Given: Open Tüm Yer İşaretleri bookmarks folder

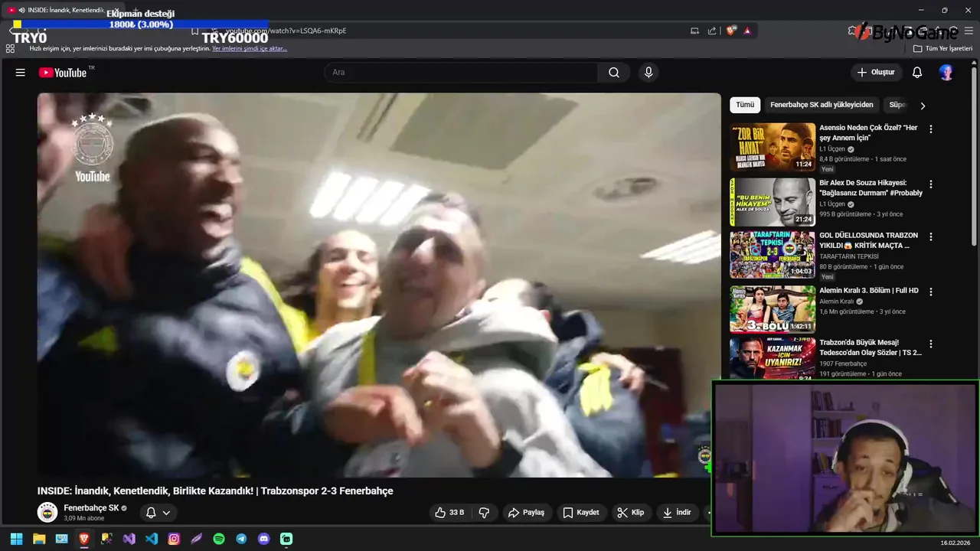Looking at the screenshot, I should [x=942, y=48].
